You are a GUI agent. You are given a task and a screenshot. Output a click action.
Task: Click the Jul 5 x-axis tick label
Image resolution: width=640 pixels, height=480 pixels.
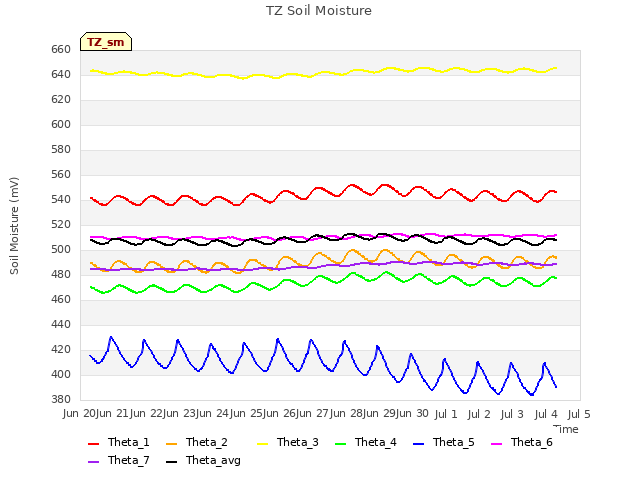579,414
